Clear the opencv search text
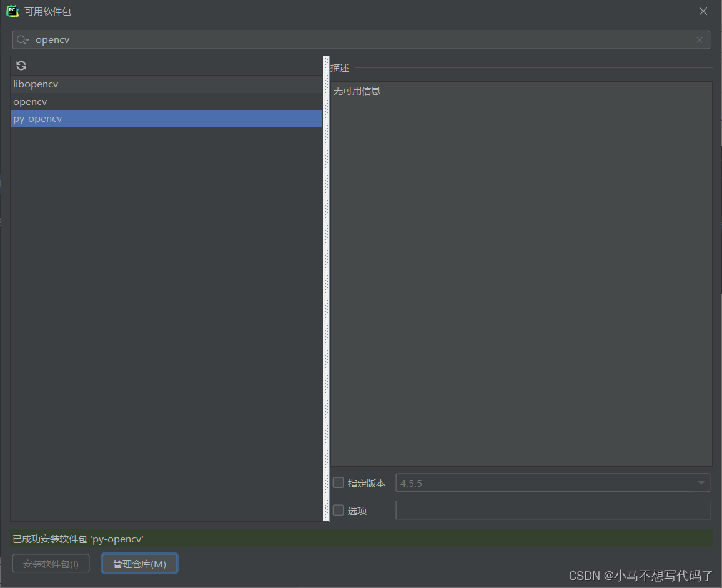The width and height of the screenshot is (722, 588). 700,40
